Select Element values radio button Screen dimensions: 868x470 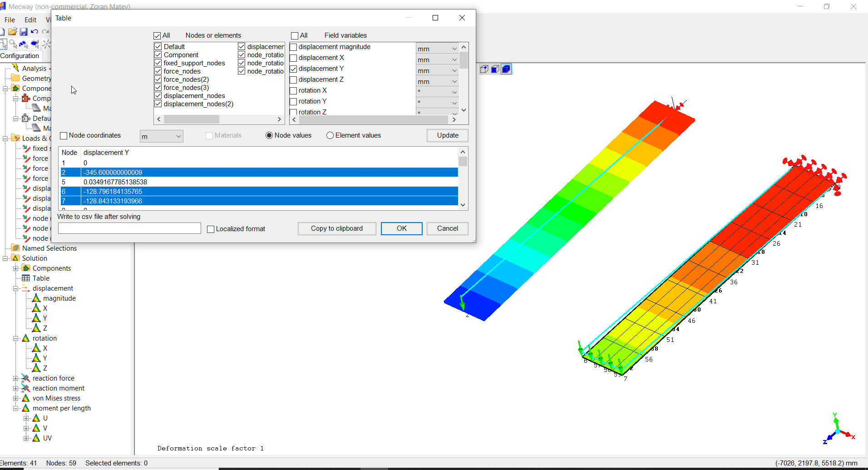click(x=330, y=135)
